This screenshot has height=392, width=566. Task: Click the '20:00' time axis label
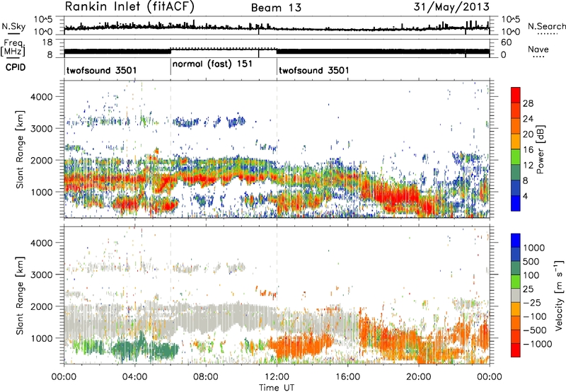418,377
